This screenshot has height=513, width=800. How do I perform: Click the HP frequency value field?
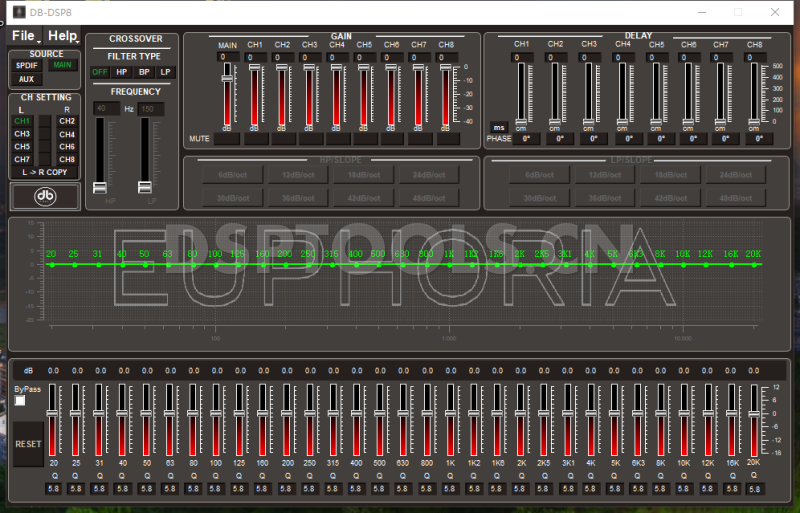click(107, 109)
